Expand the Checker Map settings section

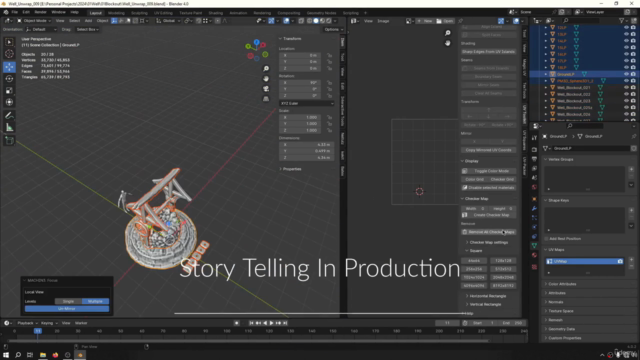[488, 242]
